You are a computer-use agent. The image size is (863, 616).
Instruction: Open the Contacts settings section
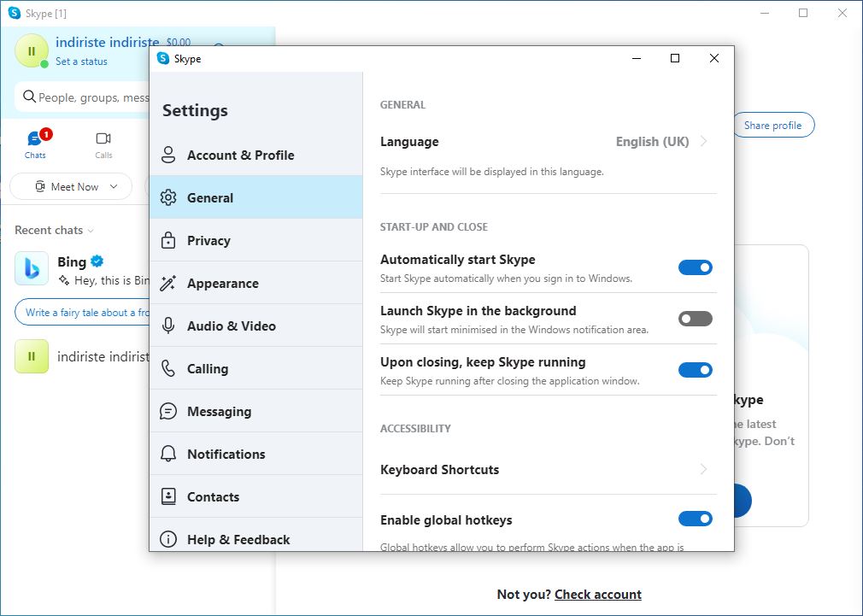[x=256, y=496]
